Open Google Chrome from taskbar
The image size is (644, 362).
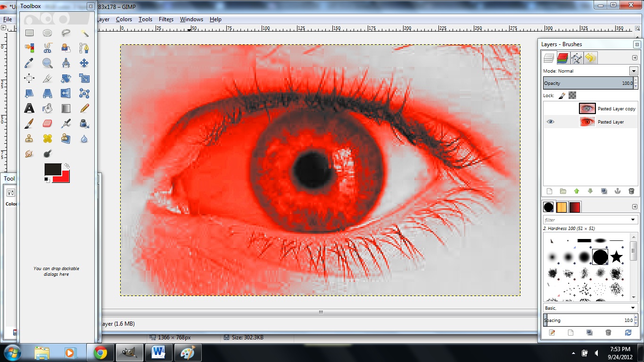(100, 353)
